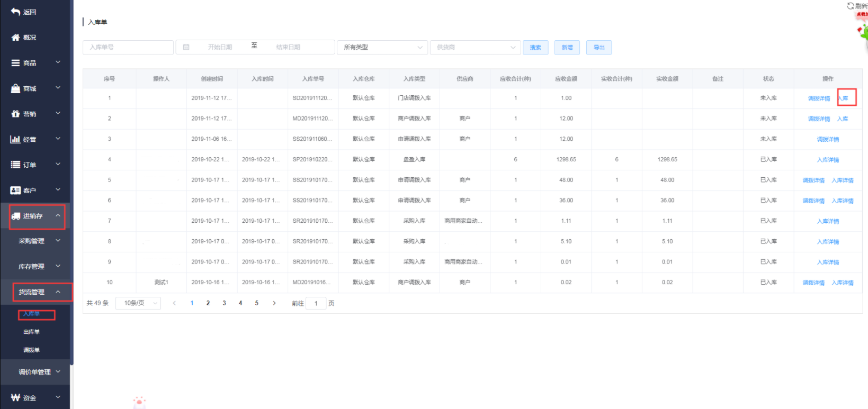Click the 搜索 search button
Viewport: 868px width, 409px height.
pyautogui.click(x=535, y=48)
